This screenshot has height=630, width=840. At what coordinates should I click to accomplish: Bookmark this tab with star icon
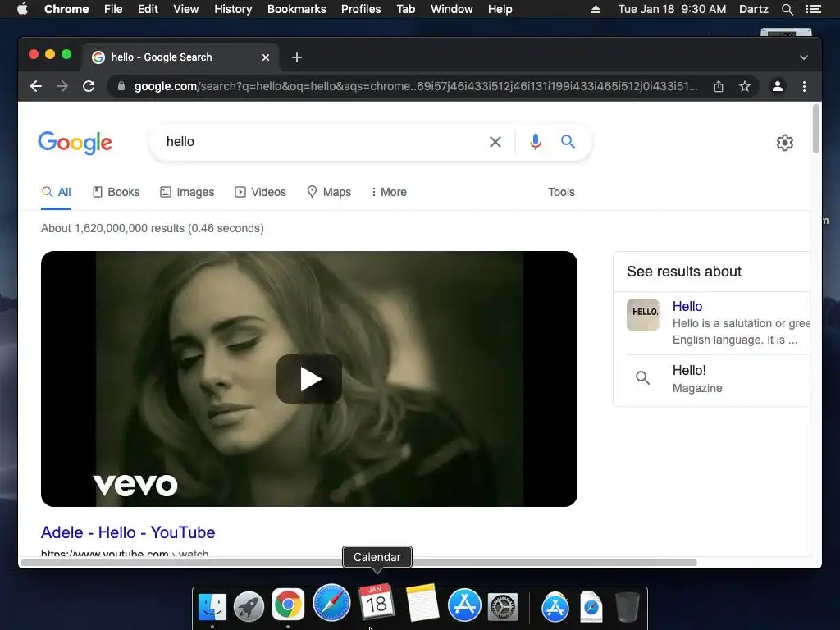745,86
